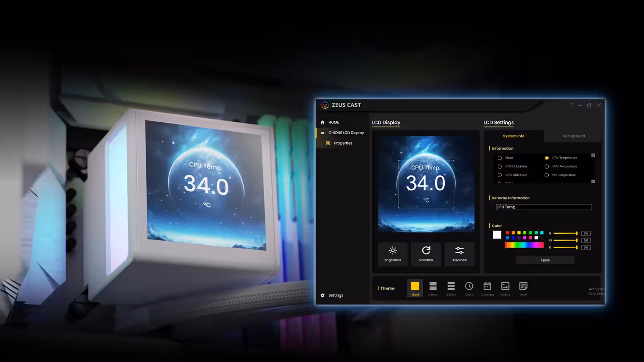
Task: Click the Information list scroll-up arrow
Action: (x=593, y=155)
